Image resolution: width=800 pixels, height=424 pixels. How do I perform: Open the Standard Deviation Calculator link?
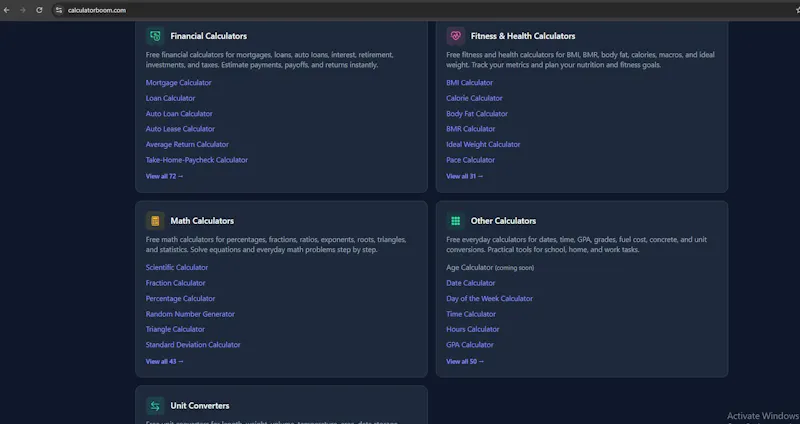coord(193,344)
